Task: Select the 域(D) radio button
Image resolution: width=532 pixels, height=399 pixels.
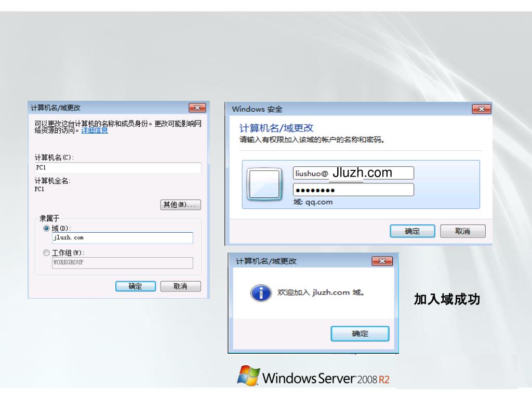Action: pos(46,229)
